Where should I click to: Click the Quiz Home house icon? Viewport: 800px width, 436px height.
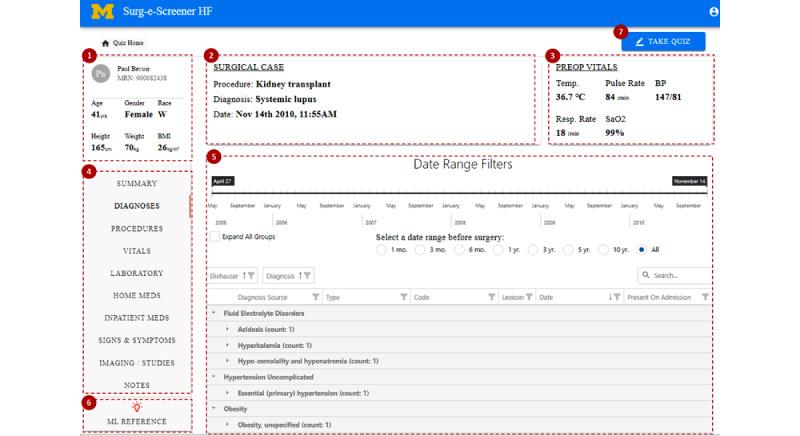click(105, 43)
